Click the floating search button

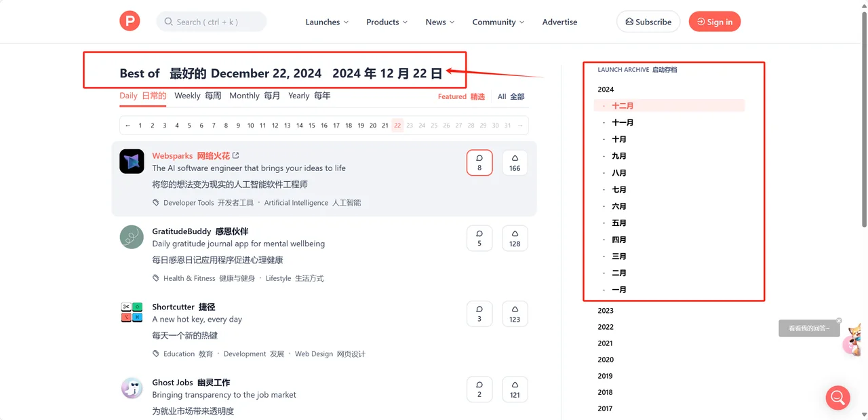(x=837, y=398)
